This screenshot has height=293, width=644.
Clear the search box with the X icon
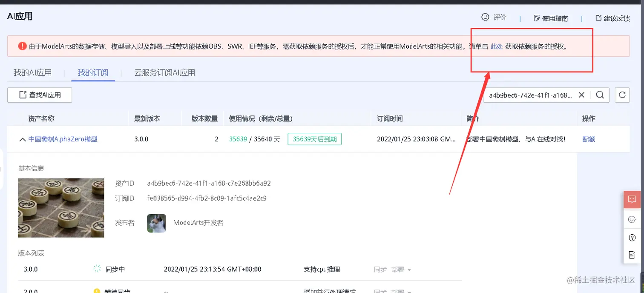pyautogui.click(x=581, y=95)
